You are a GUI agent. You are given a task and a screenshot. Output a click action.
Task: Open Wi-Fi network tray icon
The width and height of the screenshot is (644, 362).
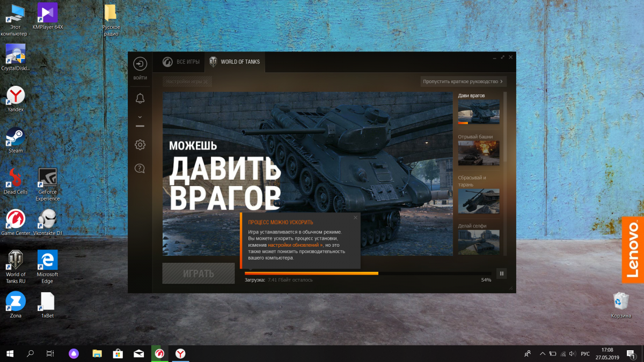coord(563,353)
